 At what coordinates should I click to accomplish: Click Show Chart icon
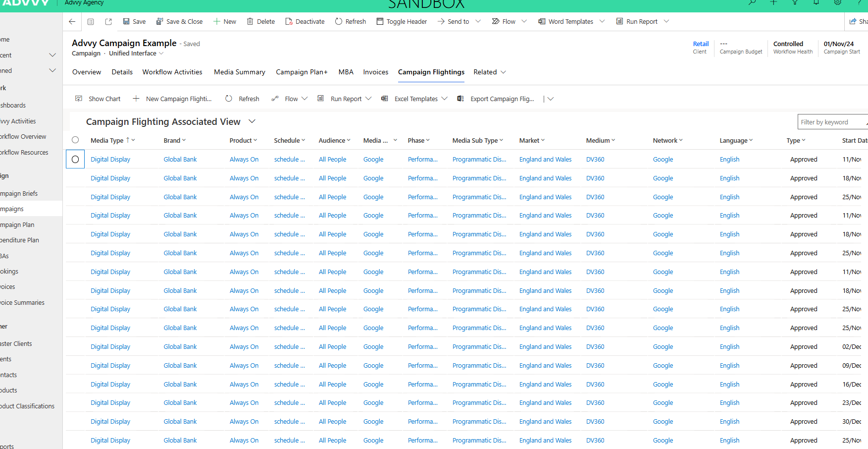point(79,99)
